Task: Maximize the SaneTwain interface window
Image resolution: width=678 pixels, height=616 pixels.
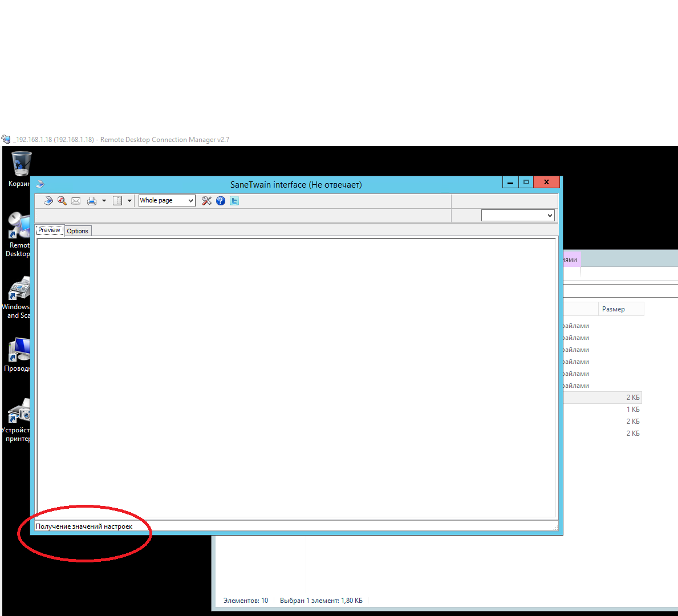Action: [526, 183]
